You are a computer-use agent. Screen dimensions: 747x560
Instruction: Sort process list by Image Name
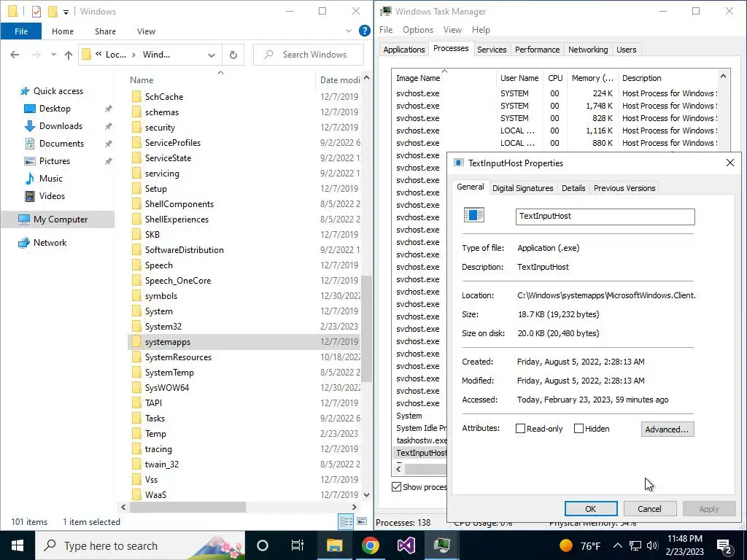click(418, 78)
